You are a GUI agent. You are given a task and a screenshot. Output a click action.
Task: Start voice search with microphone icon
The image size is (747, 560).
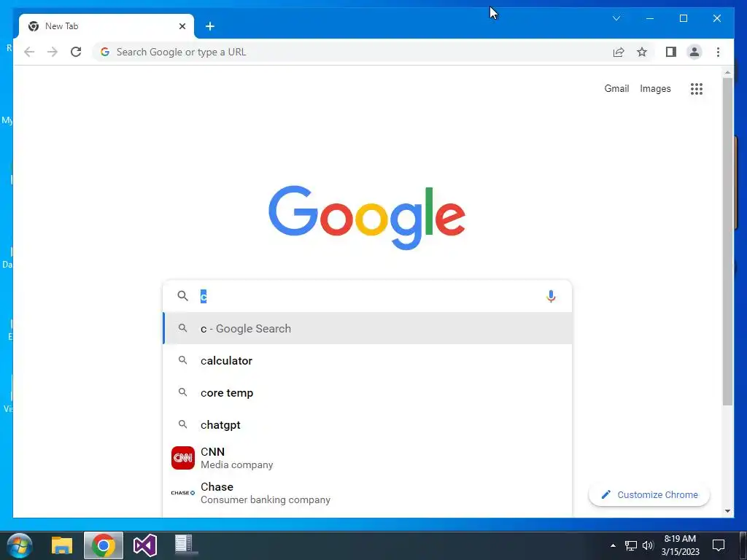(551, 296)
